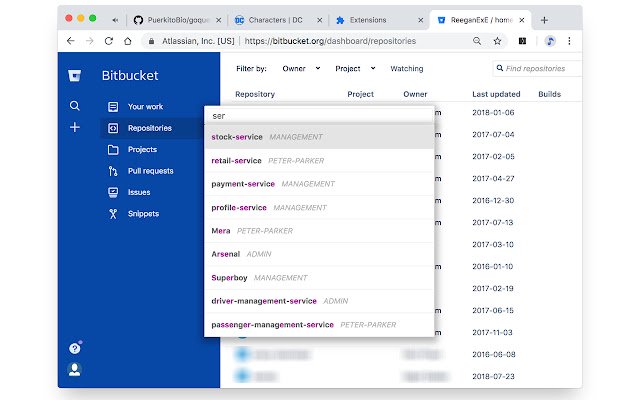Click the plus create icon in sidebar

pos(75,127)
